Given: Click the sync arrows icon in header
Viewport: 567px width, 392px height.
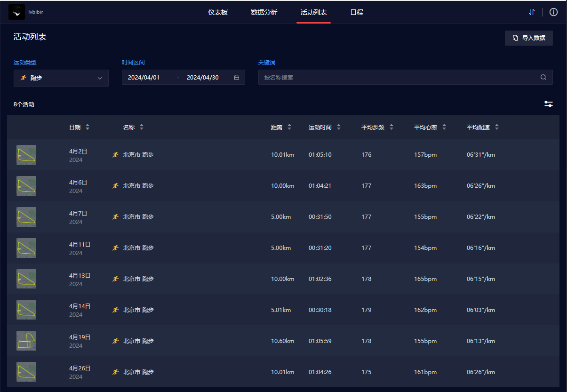Looking at the screenshot, I should point(532,12).
